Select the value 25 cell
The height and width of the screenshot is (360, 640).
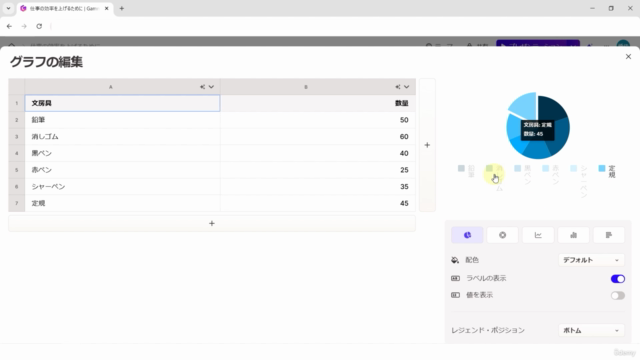(318, 170)
